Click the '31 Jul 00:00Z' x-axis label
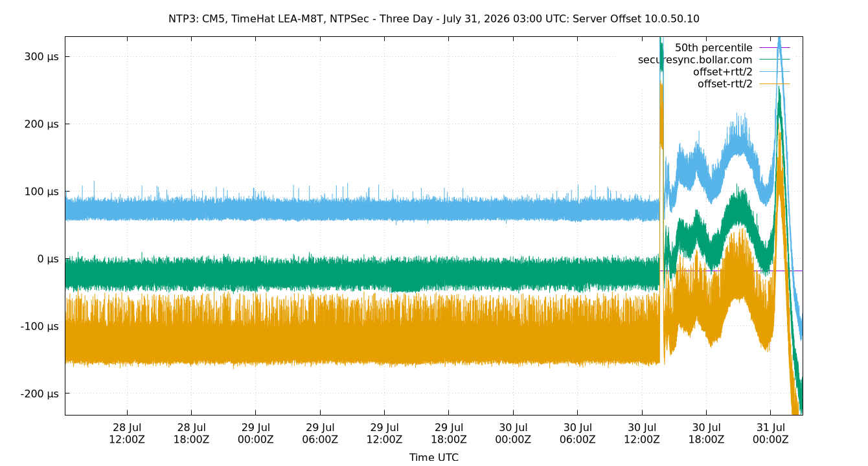This screenshot has height=466, width=868. [x=770, y=433]
